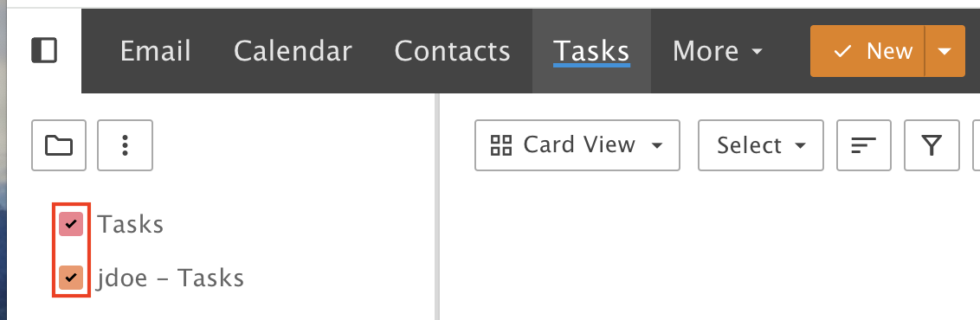Open the filter funnel icon
The image size is (980, 320).
(932, 145)
